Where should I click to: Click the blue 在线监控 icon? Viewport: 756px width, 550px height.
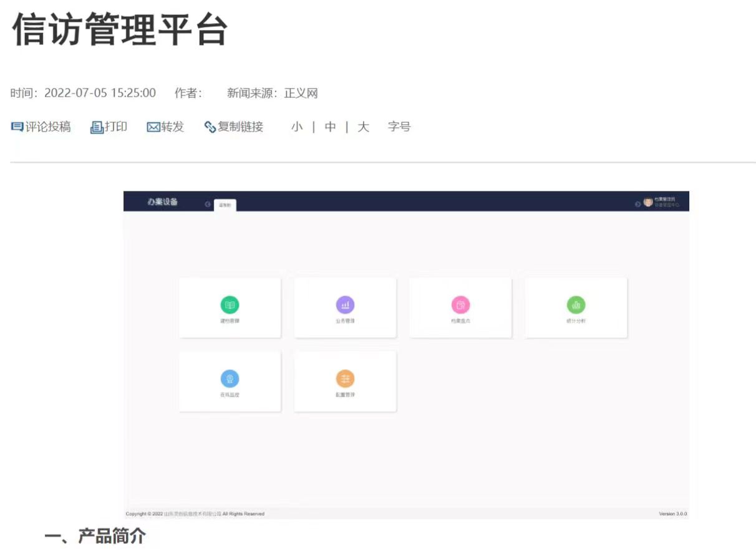tap(230, 379)
